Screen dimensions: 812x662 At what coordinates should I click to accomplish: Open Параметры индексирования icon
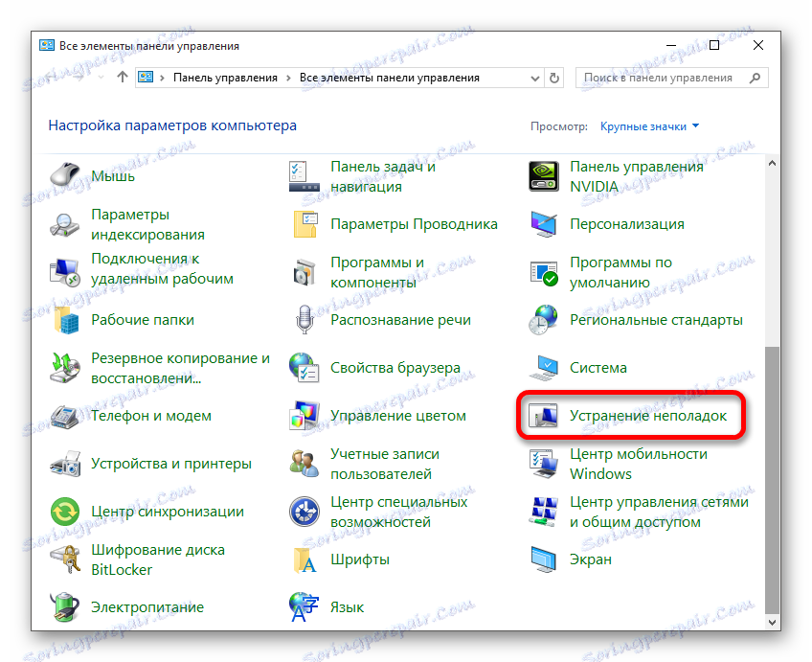click(x=65, y=224)
